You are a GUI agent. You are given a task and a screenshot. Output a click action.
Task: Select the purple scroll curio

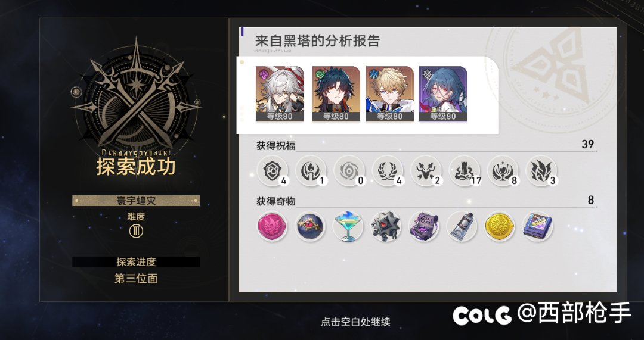pos(424,226)
